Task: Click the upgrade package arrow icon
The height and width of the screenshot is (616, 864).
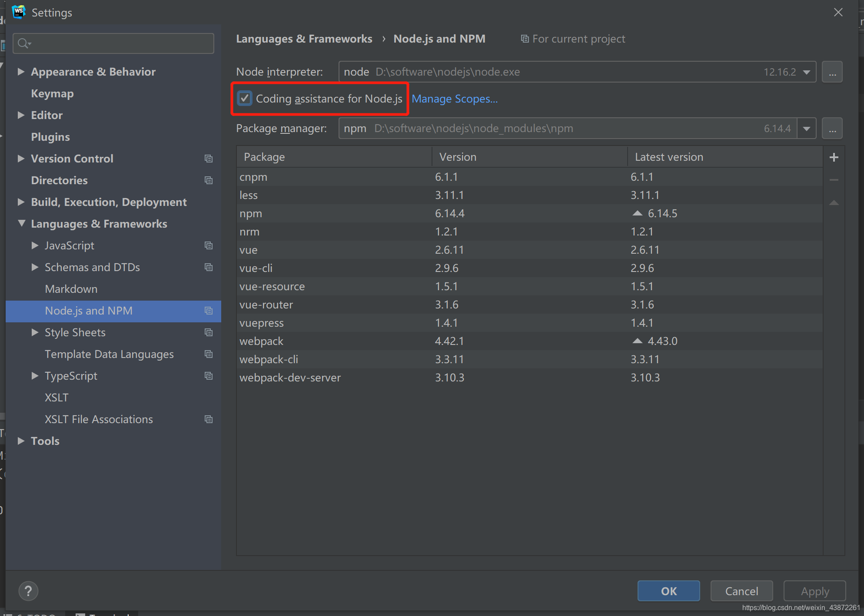Action: 834,202
